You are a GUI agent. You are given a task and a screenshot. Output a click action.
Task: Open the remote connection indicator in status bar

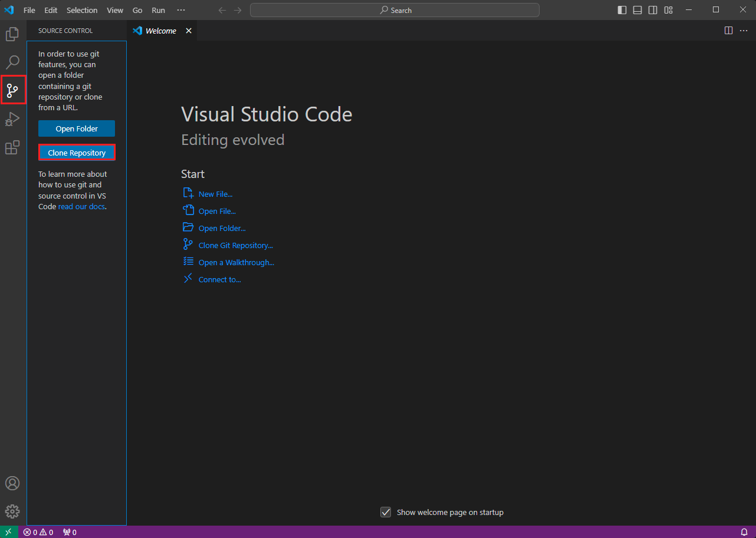click(x=9, y=532)
